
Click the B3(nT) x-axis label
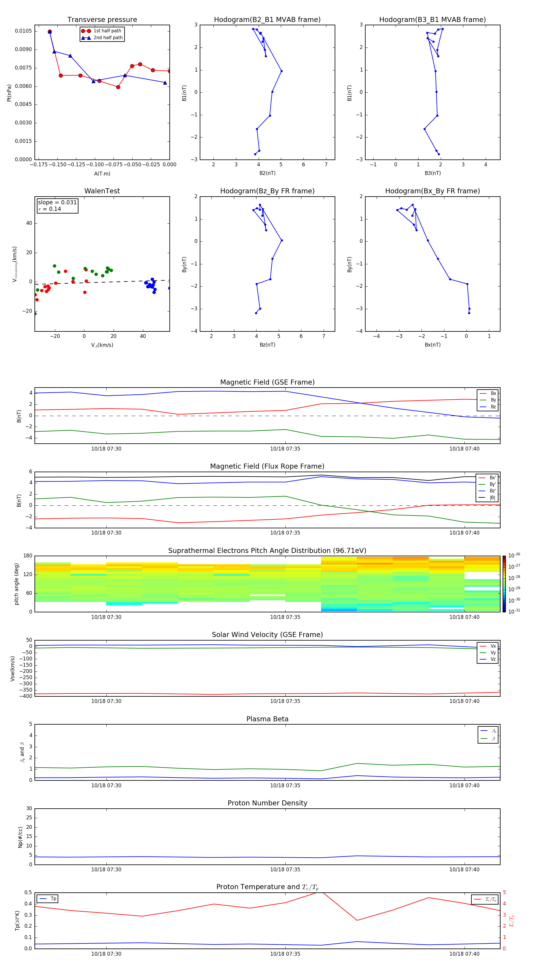432,173
